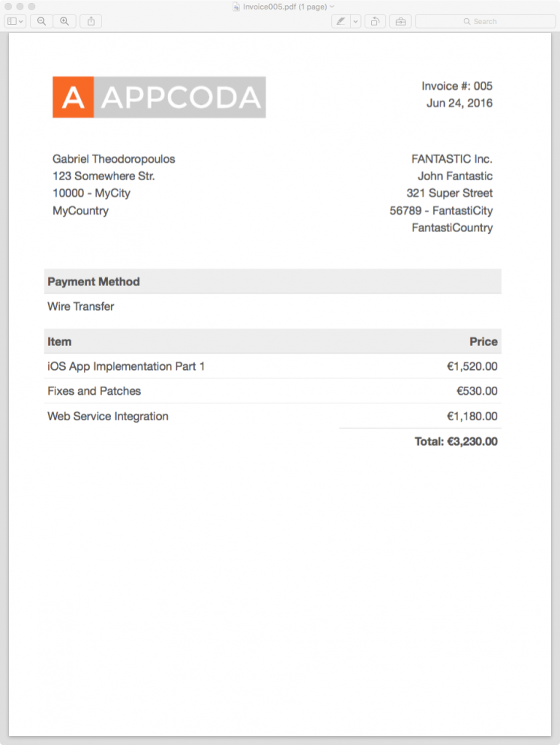Open the highlight color dropdown chevron

[355, 20]
